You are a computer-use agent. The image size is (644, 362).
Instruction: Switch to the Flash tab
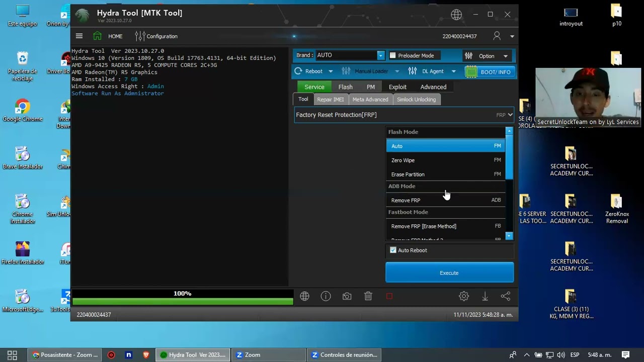pos(346,87)
